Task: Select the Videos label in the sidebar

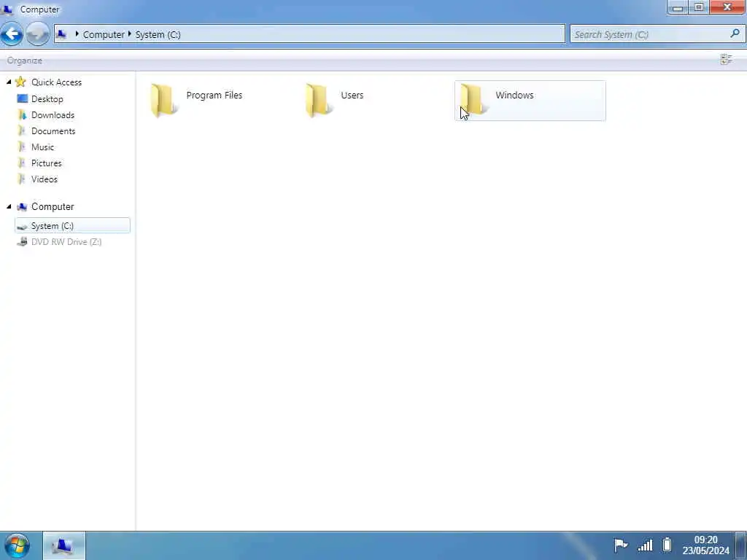Action: tap(44, 179)
